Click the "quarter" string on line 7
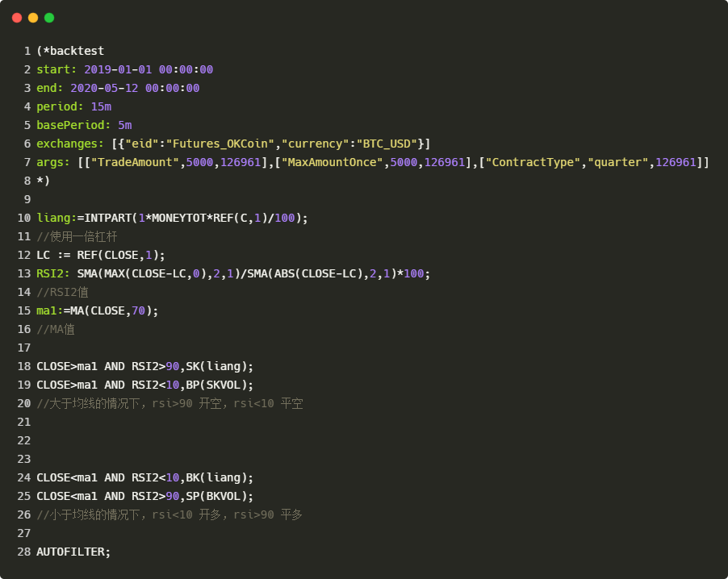Viewport: 728px width, 579px height. (618, 162)
